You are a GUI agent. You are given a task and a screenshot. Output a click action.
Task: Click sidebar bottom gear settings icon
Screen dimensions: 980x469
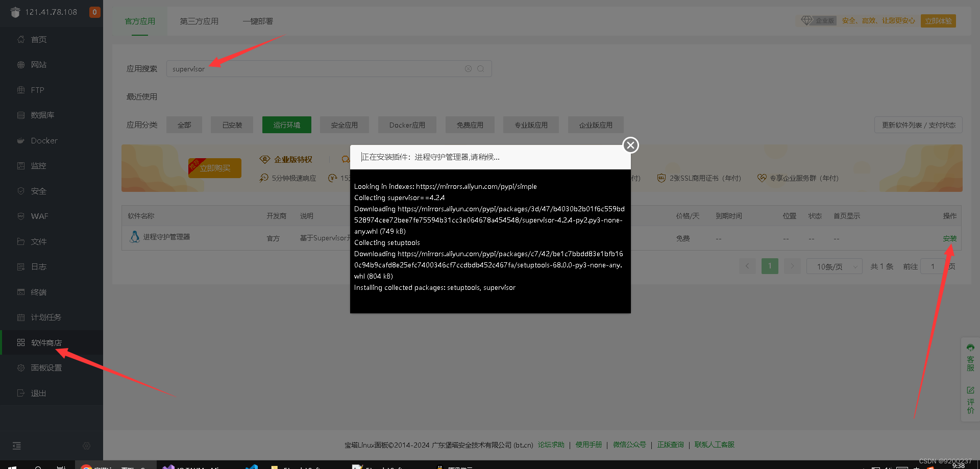click(86, 446)
